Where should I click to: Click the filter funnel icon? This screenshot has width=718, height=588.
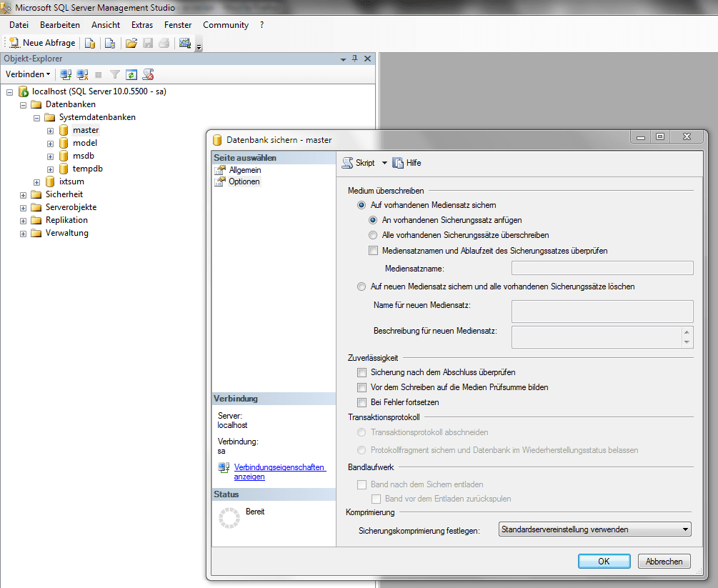tap(115, 74)
